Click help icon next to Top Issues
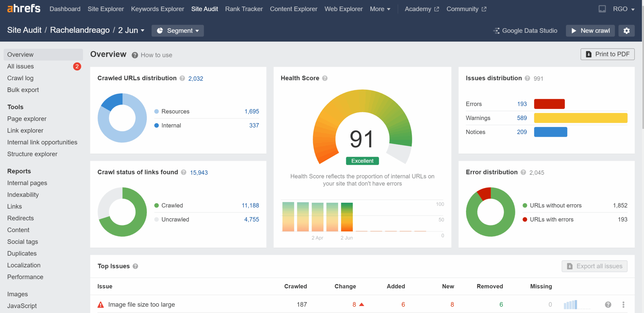Viewport: 644px width, 313px height. tap(135, 266)
